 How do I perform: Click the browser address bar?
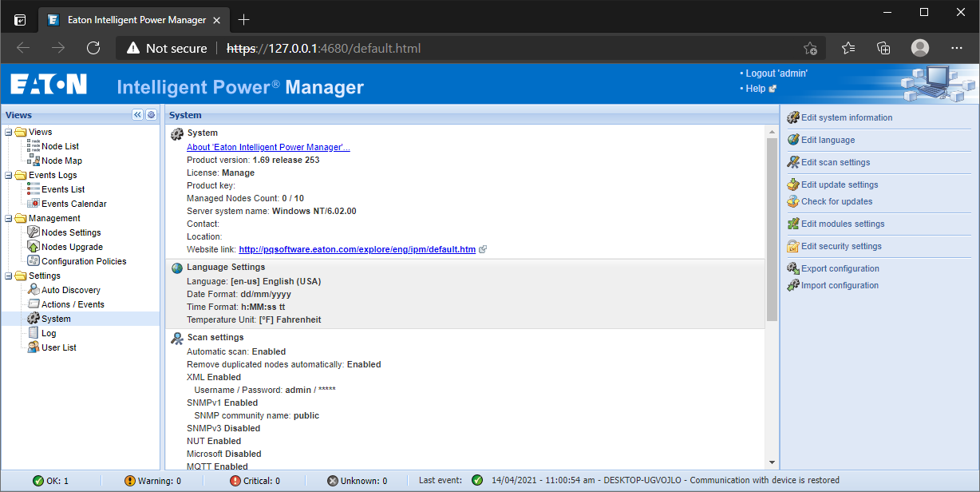(472, 48)
